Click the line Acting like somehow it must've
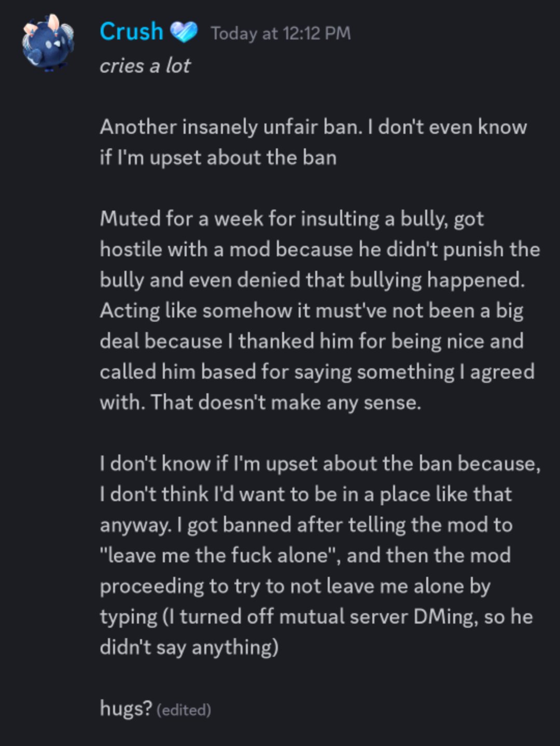This screenshot has height=746, width=560. pos(311,311)
